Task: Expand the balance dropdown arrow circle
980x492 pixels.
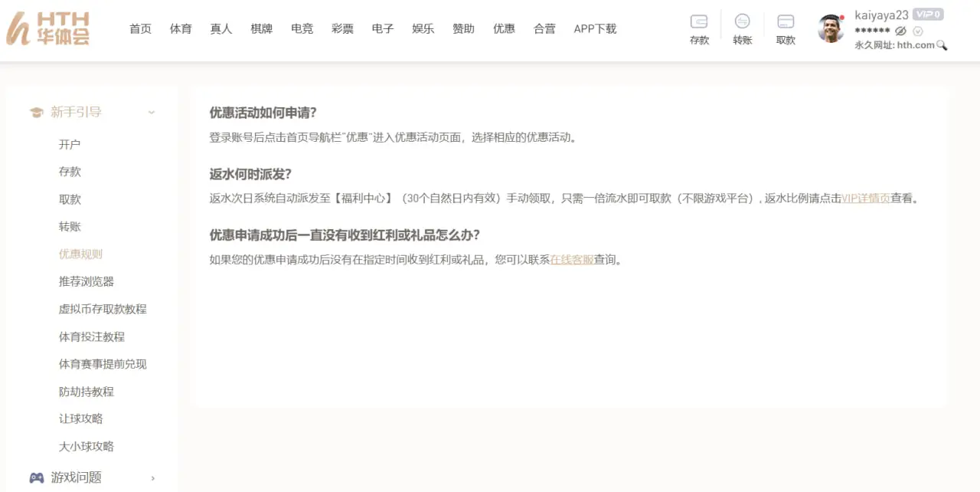Action: tap(918, 31)
